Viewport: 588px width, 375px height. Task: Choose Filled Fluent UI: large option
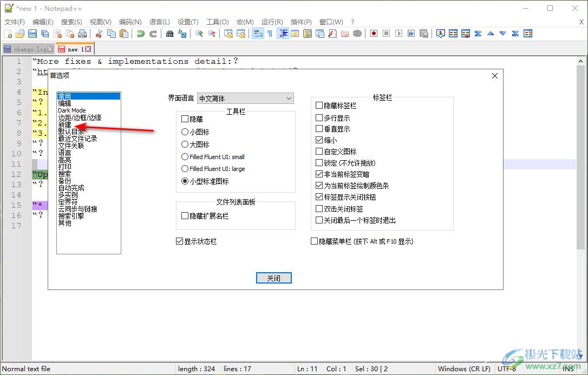click(x=185, y=169)
